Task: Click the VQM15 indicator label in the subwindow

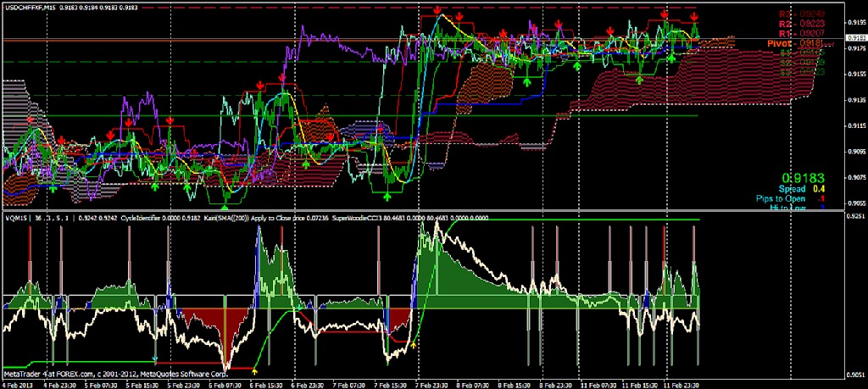Action: 17,217
